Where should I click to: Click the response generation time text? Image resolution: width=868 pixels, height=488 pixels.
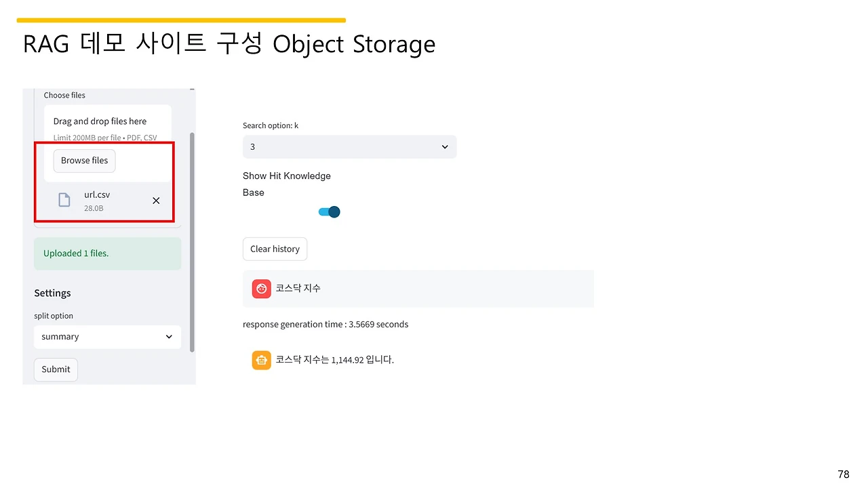(x=325, y=325)
